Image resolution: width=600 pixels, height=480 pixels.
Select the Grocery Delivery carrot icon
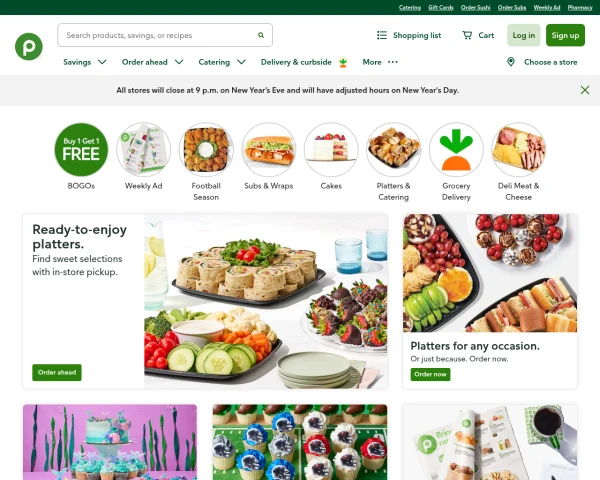pyautogui.click(x=456, y=150)
